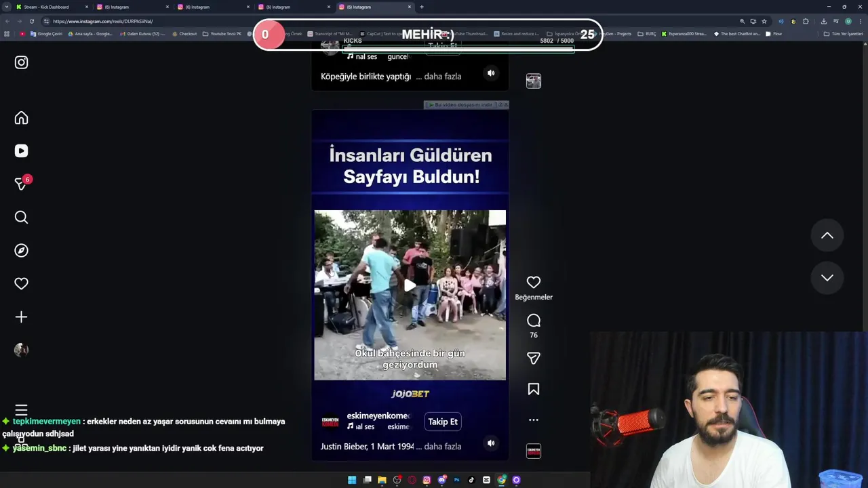The height and width of the screenshot is (488, 868).
Task: Open Opera browser from taskbar
Action: click(x=412, y=480)
